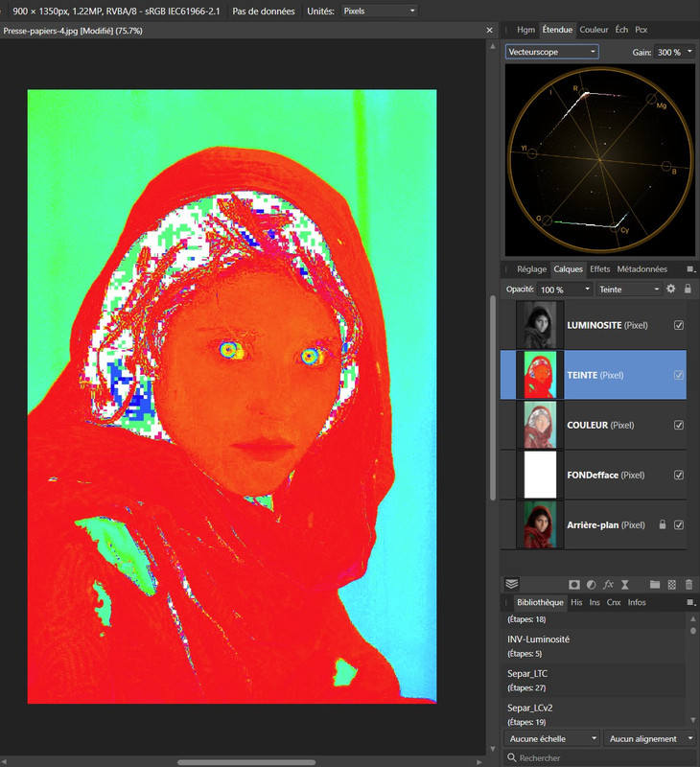Open the Opacité 100 % dropdown
The height and width of the screenshot is (767, 700).
click(x=565, y=290)
